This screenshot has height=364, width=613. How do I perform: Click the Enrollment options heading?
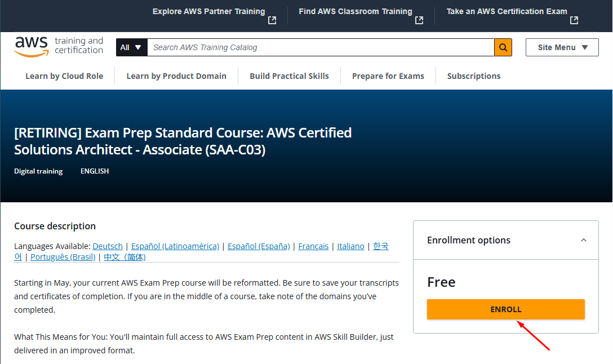[x=468, y=240]
